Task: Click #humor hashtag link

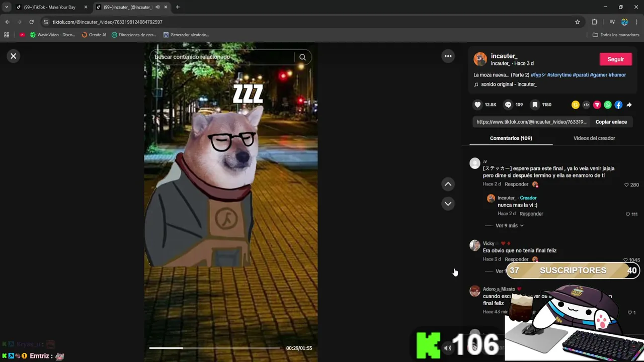Action: 617,75
